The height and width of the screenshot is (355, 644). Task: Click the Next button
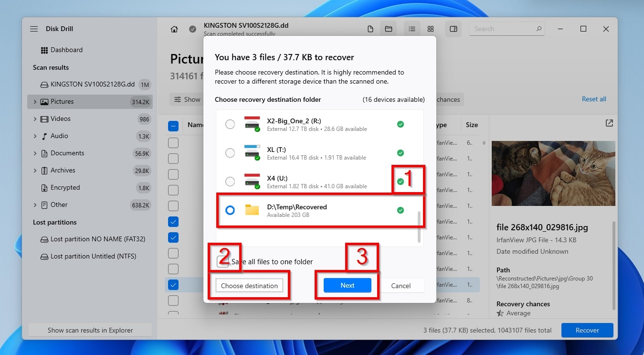348,285
